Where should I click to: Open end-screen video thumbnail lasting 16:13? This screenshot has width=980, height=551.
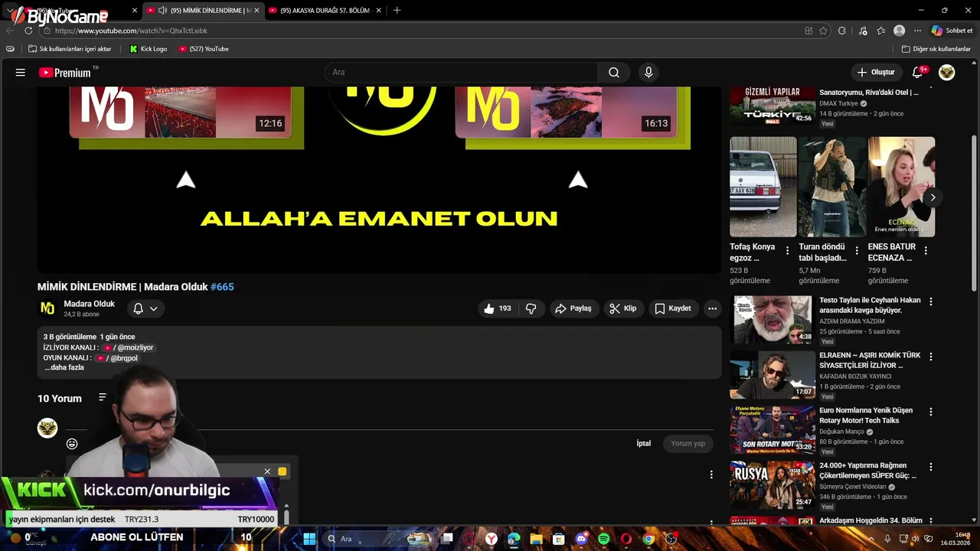566,112
